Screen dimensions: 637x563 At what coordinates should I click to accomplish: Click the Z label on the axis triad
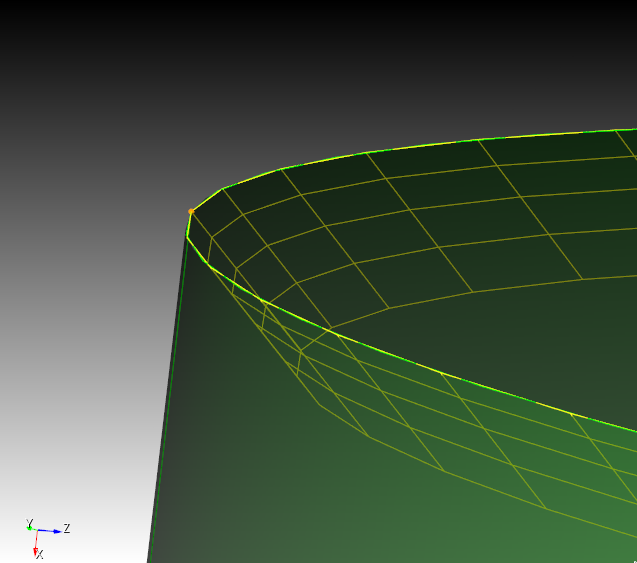(x=67, y=528)
